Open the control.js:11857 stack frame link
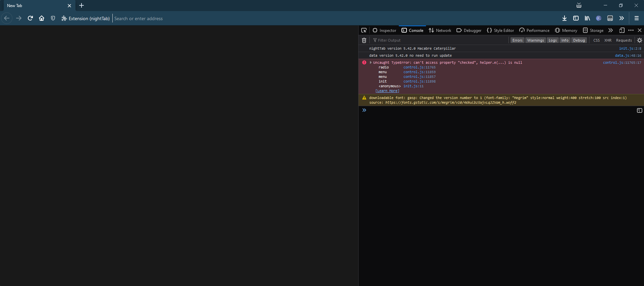Image resolution: width=644 pixels, height=286 pixels. (419, 77)
